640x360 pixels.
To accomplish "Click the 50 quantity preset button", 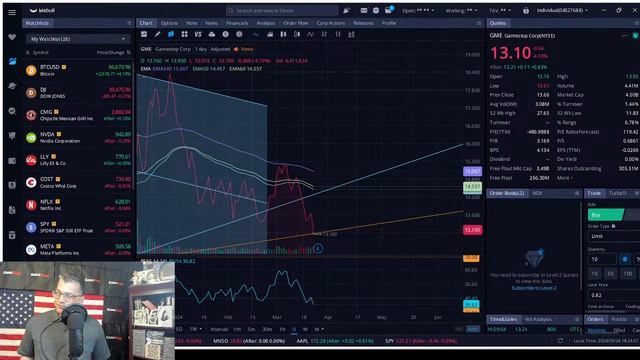I will (611, 273).
